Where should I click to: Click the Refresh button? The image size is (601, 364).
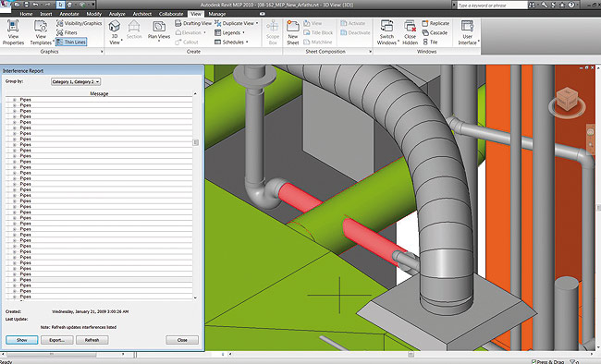92,340
